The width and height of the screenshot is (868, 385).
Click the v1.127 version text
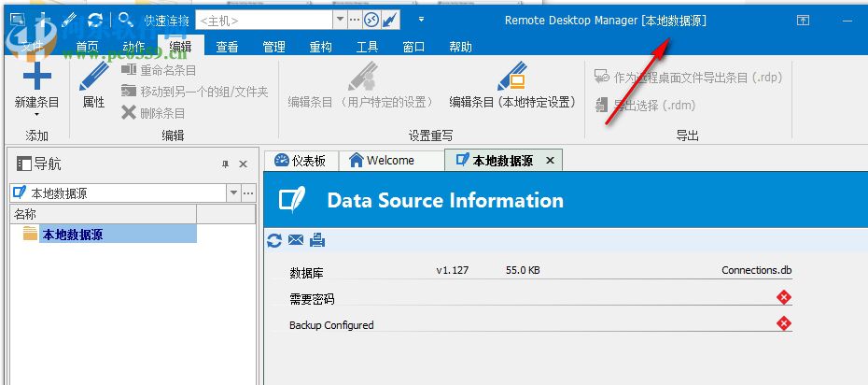tap(453, 270)
